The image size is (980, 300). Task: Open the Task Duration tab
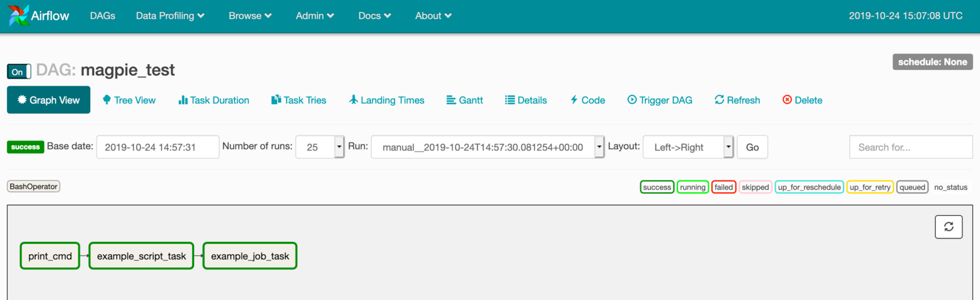coord(214,100)
